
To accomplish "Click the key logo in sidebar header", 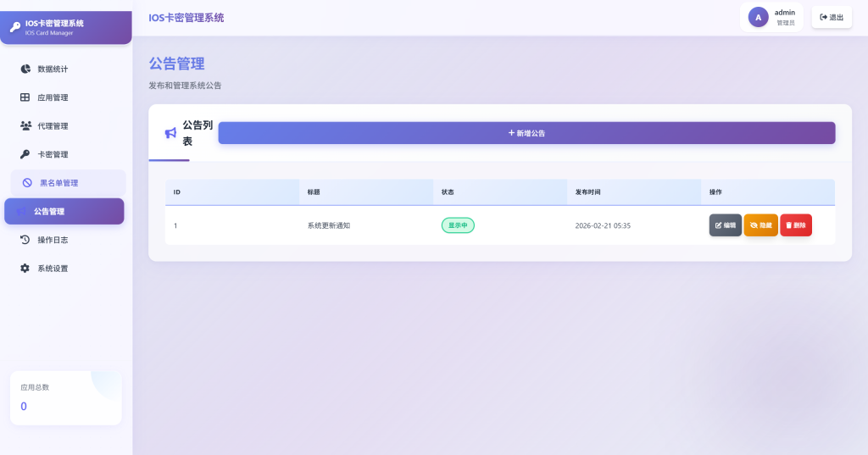I will [14, 27].
